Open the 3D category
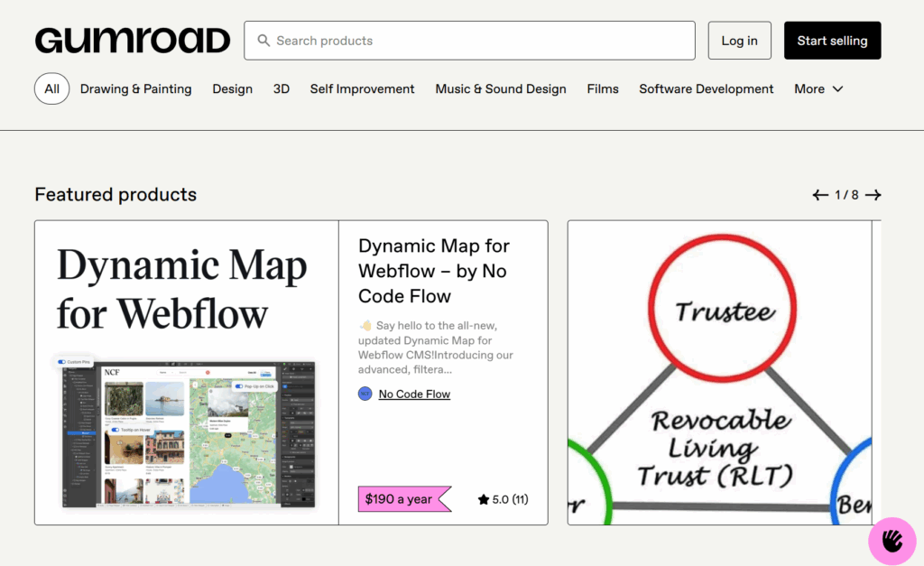Screen dimensions: 924x566 coord(282,88)
